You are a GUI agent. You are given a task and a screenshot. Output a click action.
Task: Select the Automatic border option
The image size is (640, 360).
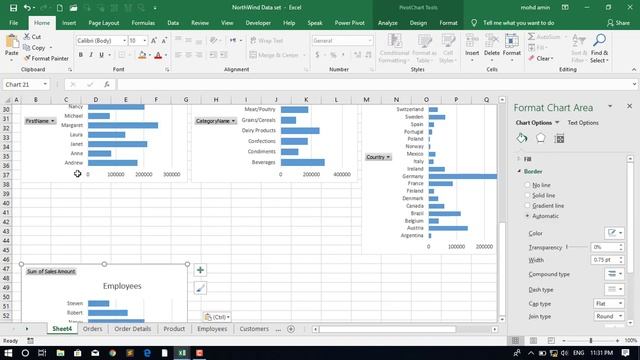[x=527, y=216]
